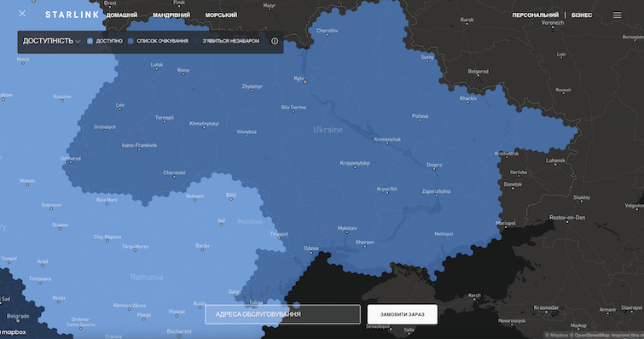Image resolution: width=644 pixels, height=339 pixels.
Task: Click the Kyiv city marker
Action: (305, 82)
